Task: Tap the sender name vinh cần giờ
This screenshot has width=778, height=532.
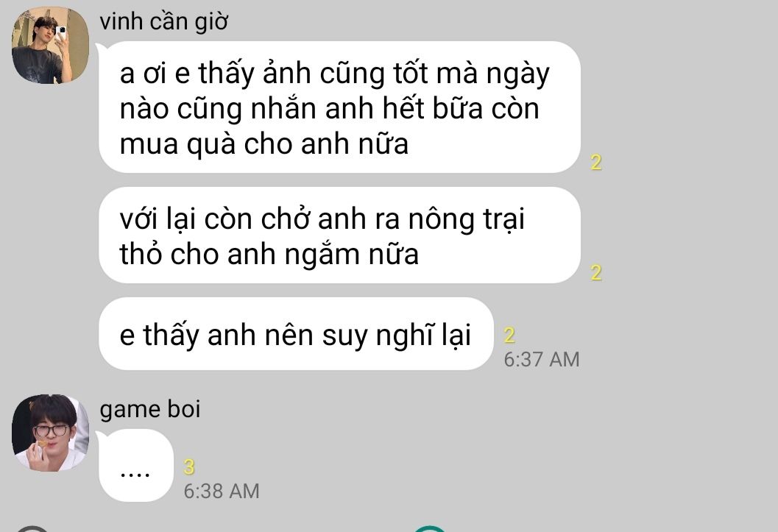Action: point(163,22)
